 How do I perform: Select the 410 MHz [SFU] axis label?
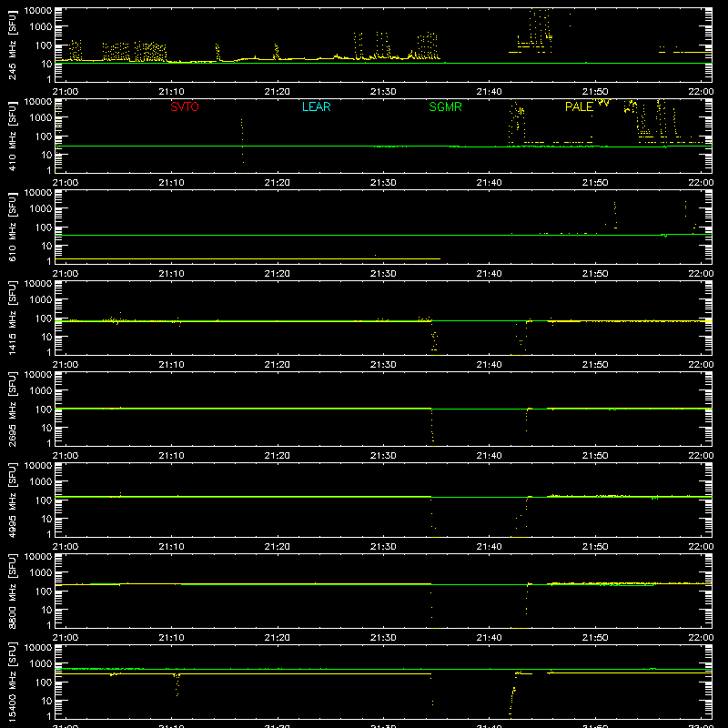point(13,136)
